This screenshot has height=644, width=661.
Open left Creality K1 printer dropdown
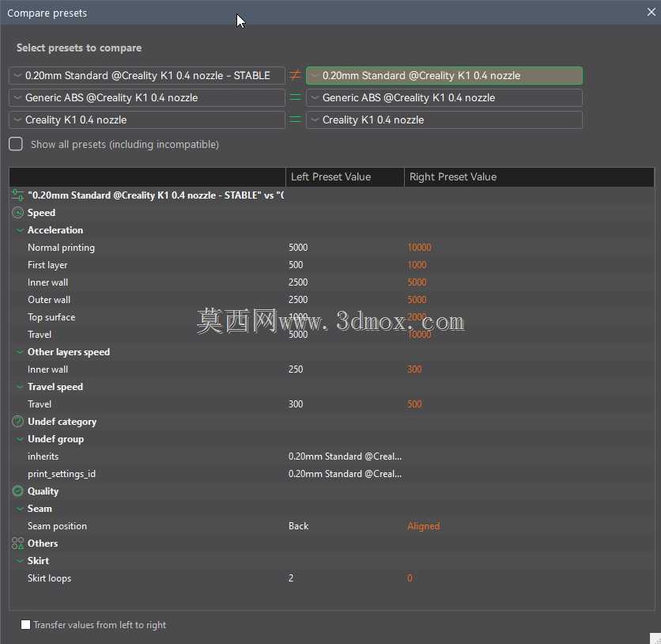coord(147,119)
